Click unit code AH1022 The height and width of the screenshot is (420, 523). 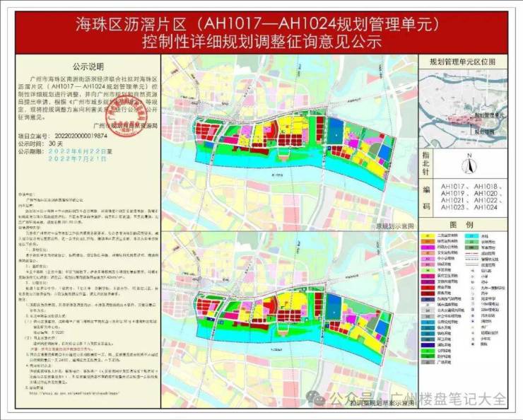pos(486,201)
